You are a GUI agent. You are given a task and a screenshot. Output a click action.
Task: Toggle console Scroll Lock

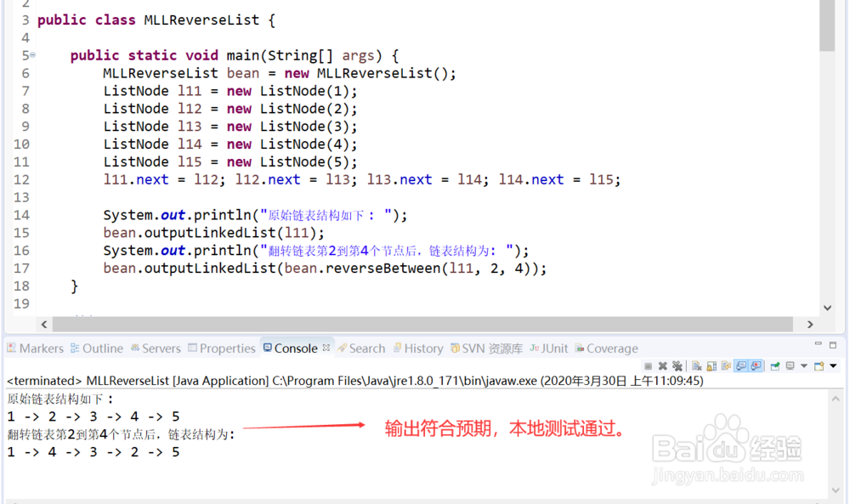point(711,365)
